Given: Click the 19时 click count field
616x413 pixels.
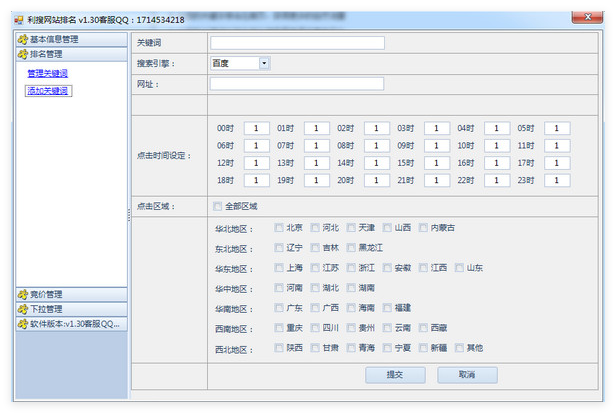Looking at the screenshot, I should point(317,180).
